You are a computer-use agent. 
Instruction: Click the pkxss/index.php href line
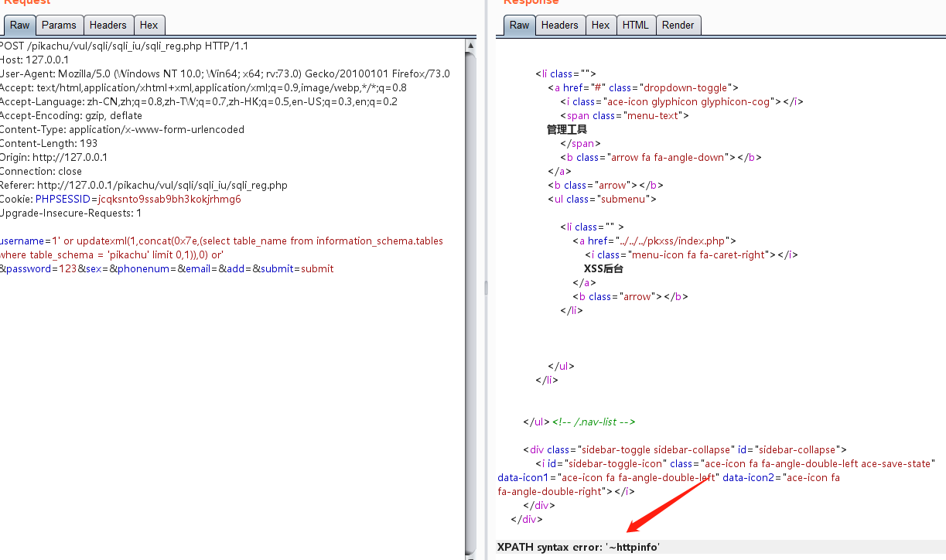coord(654,241)
